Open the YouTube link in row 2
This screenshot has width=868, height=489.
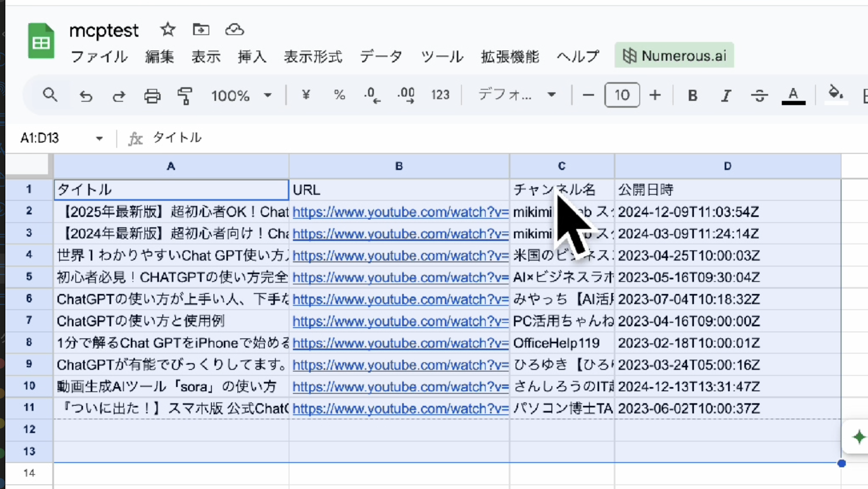click(400, 212)
